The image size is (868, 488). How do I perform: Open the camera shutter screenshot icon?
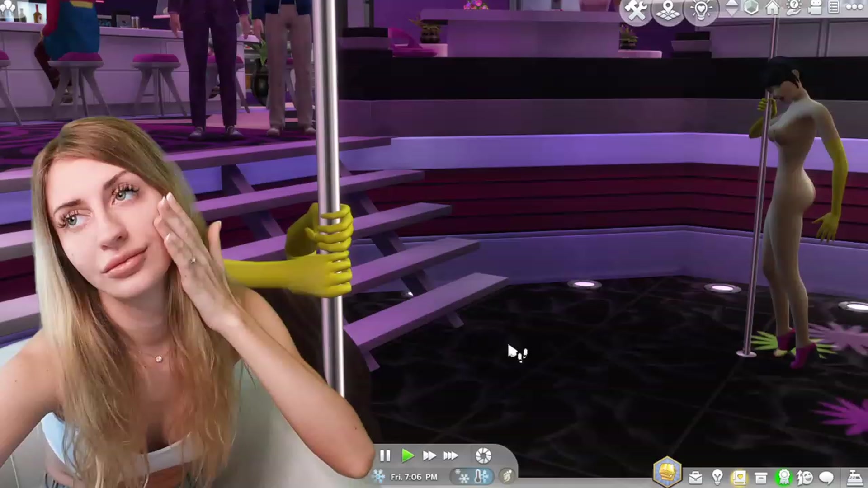pyautogui.click(x=483, y=455)
